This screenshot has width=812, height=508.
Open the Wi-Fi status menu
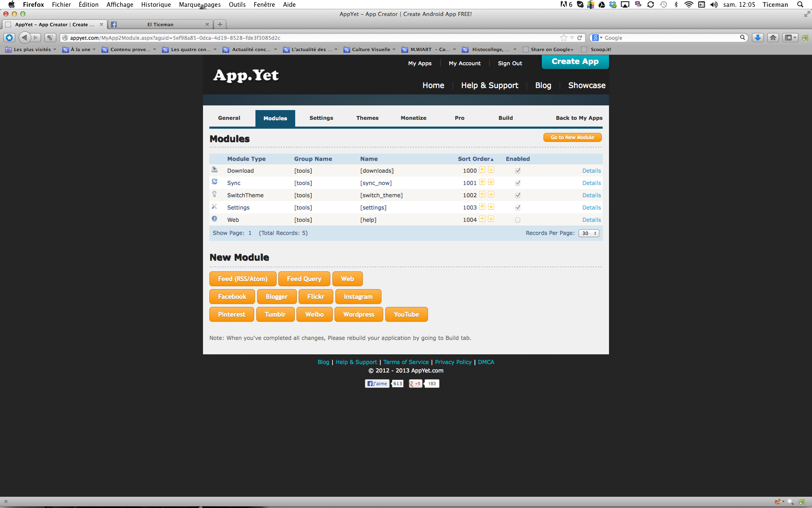pyautogui.click(x=689, y=5)
